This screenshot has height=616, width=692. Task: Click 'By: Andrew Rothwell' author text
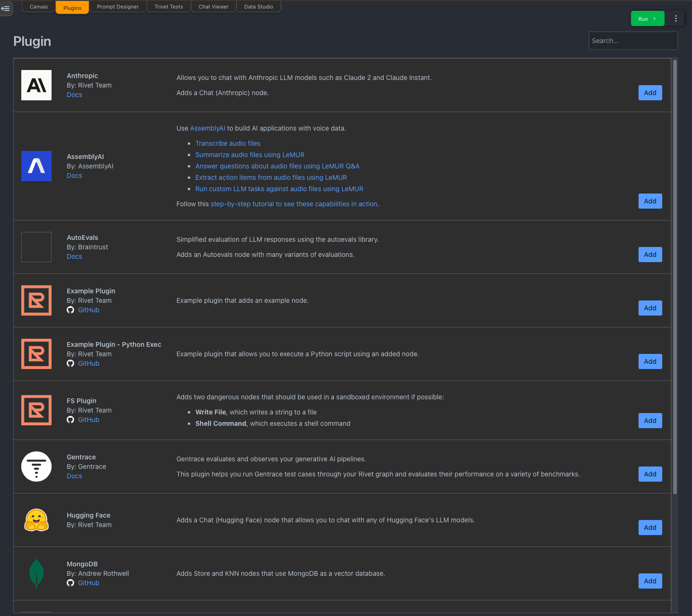(x=98, y=573)
